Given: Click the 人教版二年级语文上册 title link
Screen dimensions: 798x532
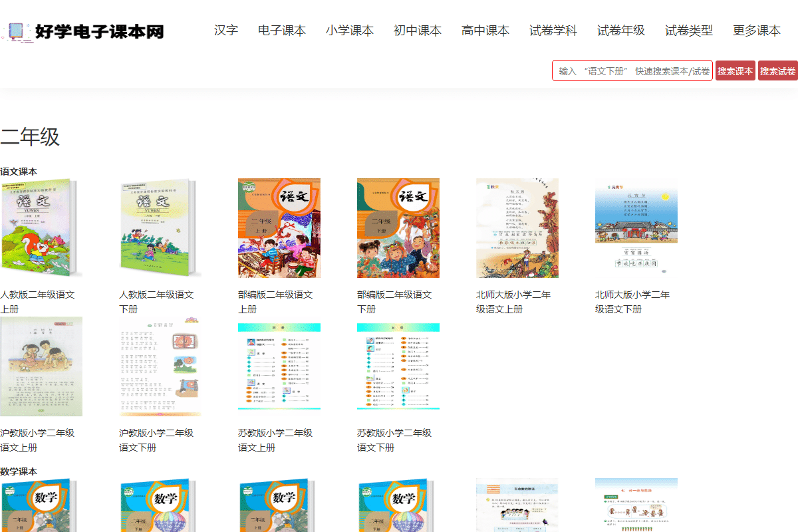Looking at the screenshot, I should click(x=37, y=302).
